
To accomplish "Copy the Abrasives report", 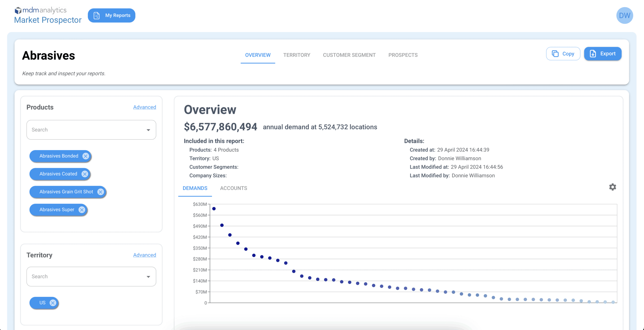I will [x=563, y=54].
